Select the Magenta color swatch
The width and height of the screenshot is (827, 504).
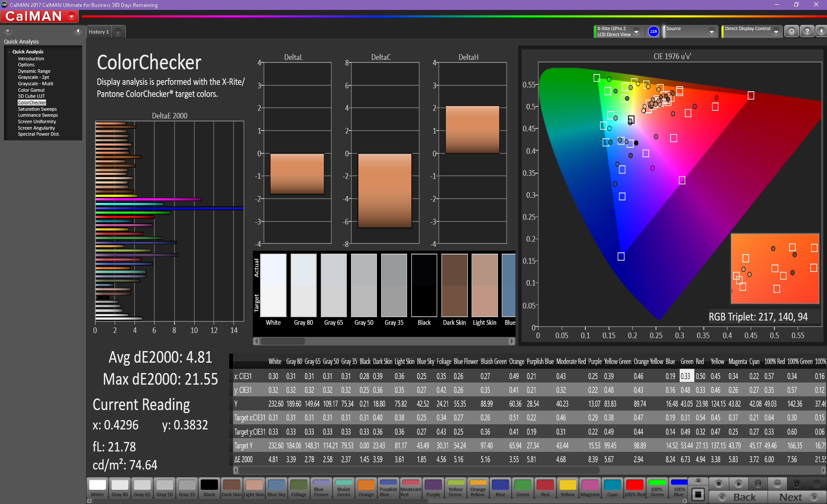(x=590, y=488)
